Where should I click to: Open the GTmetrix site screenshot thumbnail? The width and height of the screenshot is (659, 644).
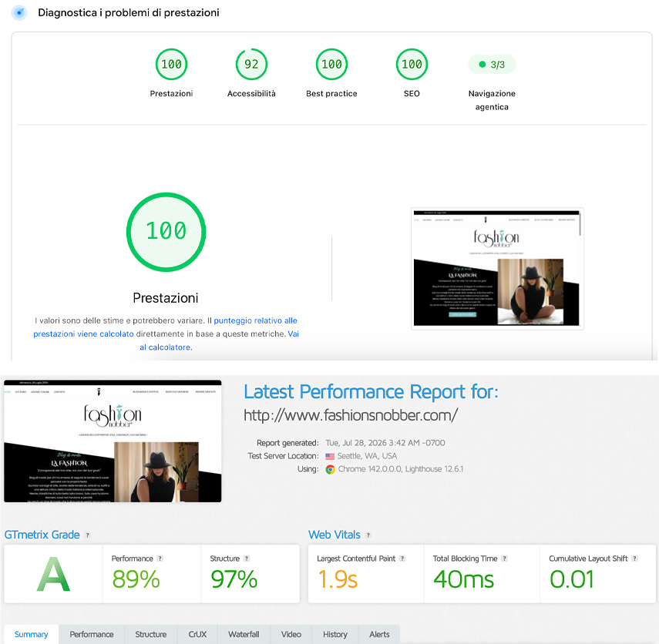click(113, 441)
